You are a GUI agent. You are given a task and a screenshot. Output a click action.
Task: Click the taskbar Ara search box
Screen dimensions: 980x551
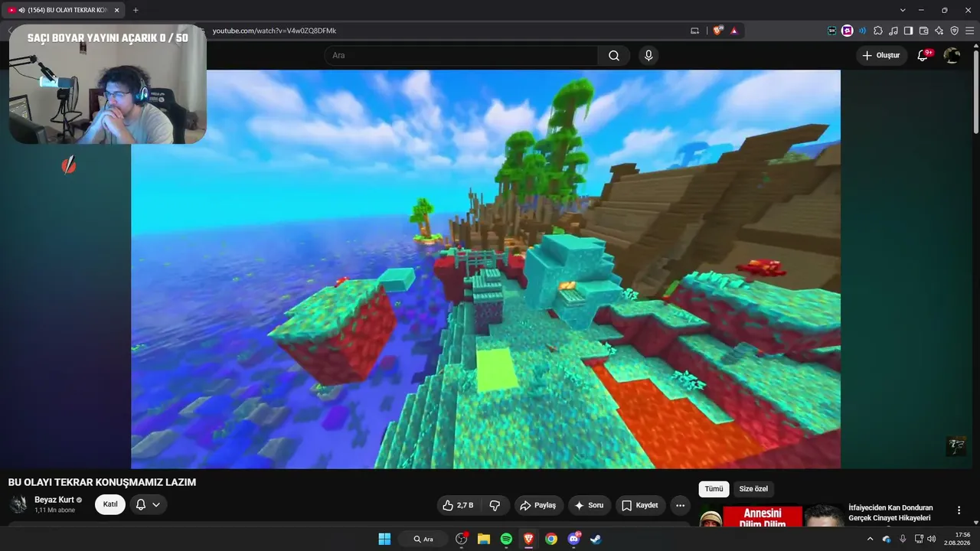click(x=423, y=539)
